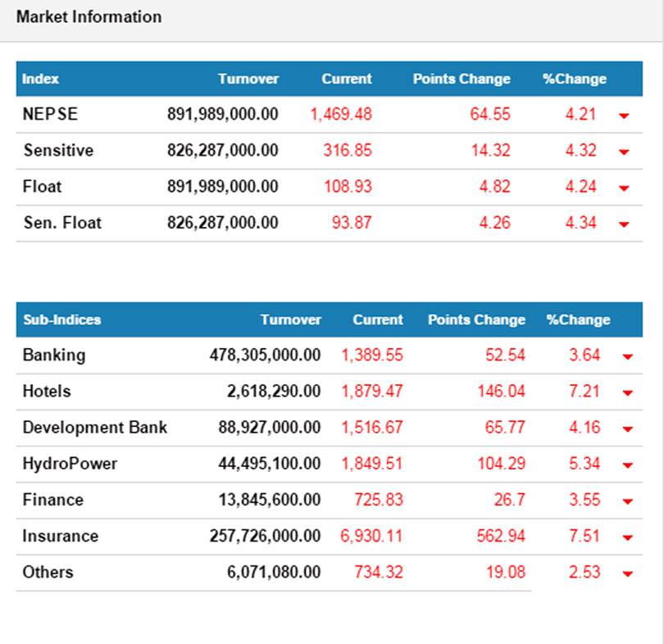Click Sensitive points change 14.32
This screenshot has width=664, height=644.
point(491,150)
